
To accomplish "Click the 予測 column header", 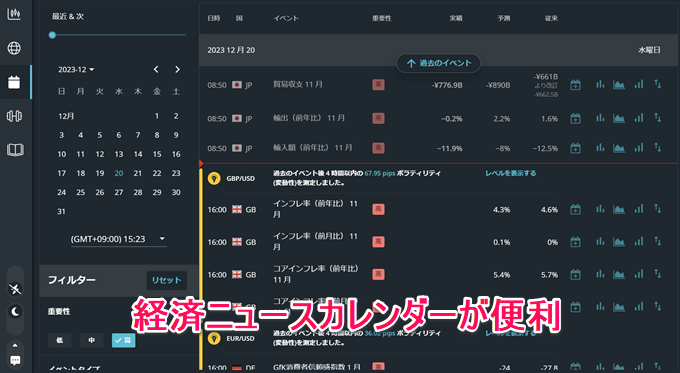I will [503, 18].
